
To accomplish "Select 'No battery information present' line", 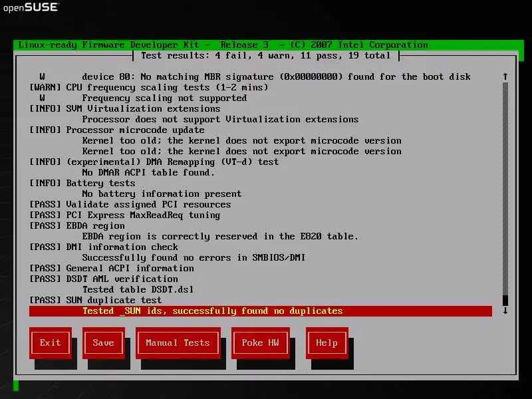I will tap(162, 194).
